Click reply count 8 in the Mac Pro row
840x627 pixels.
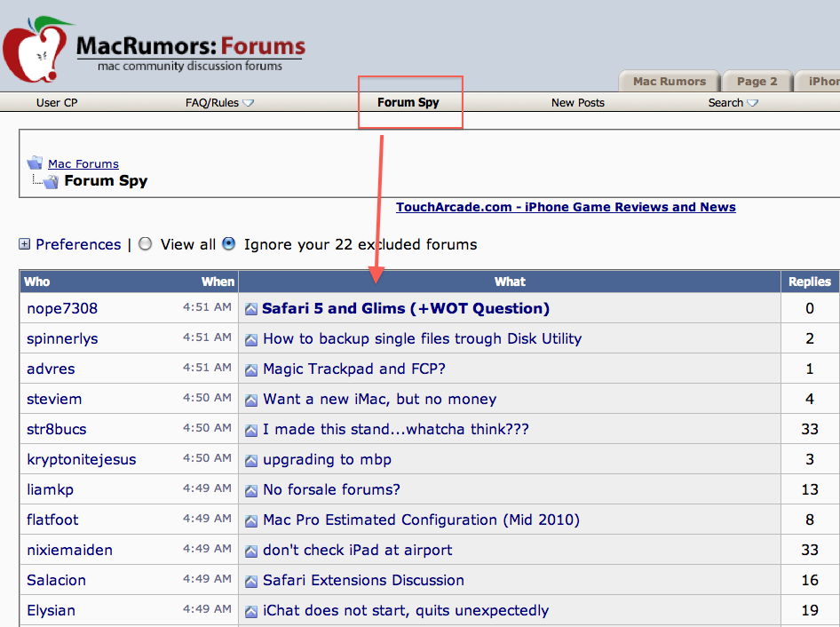click(810, 520)
